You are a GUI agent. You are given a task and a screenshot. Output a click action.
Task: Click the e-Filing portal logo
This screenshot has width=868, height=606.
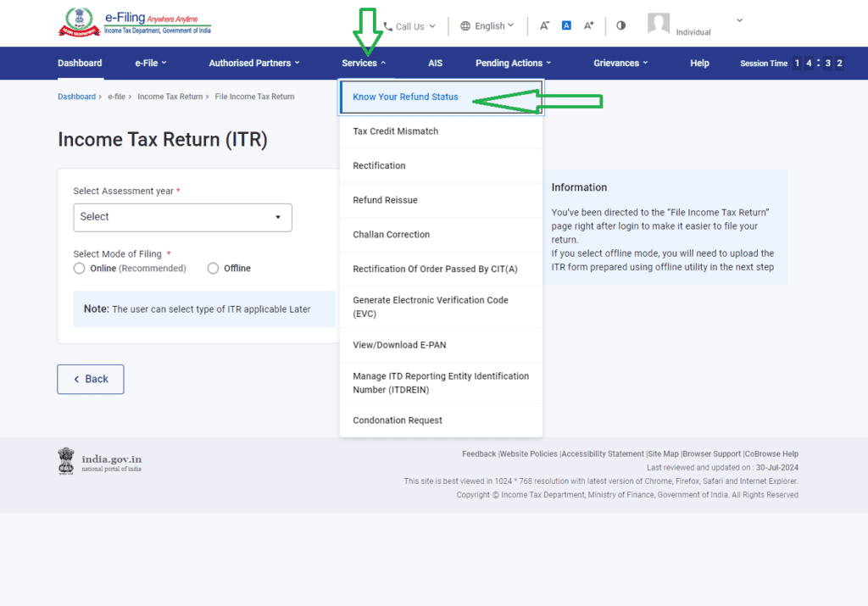(134, 23)
